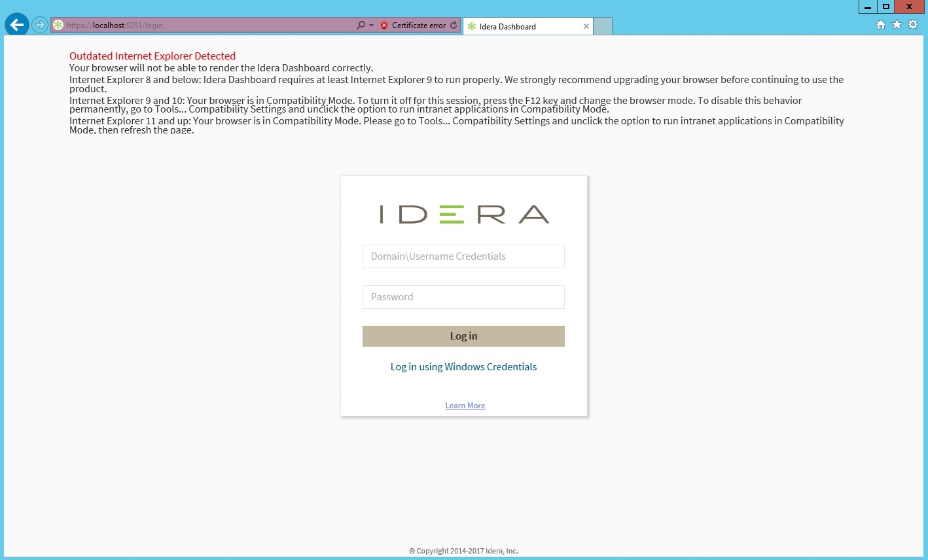The width and height of the screenshot is (928, 560).
Task: Go back using the browser Back arrow
Action: pyautogui.click(x=17, y=26)
